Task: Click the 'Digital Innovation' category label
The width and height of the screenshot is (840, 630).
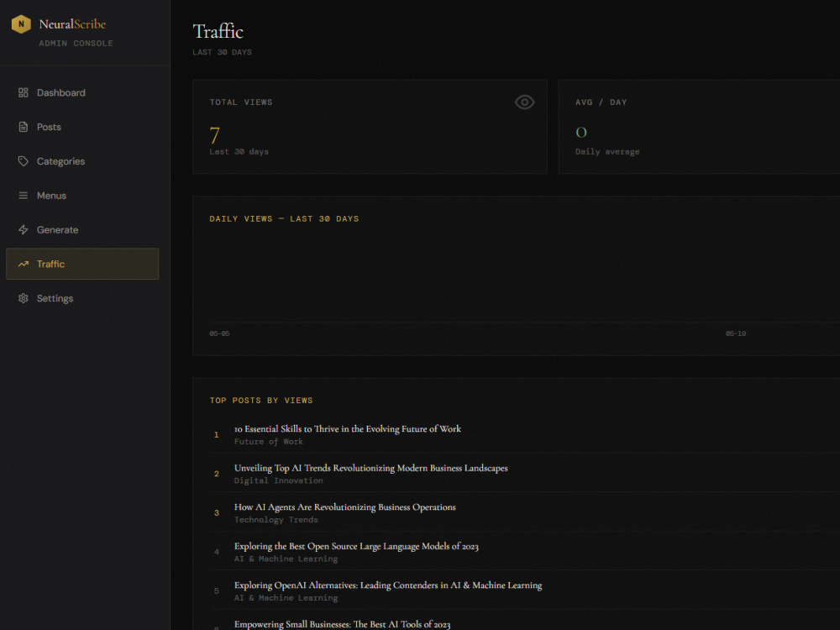Action: click(x=279, y=480)
